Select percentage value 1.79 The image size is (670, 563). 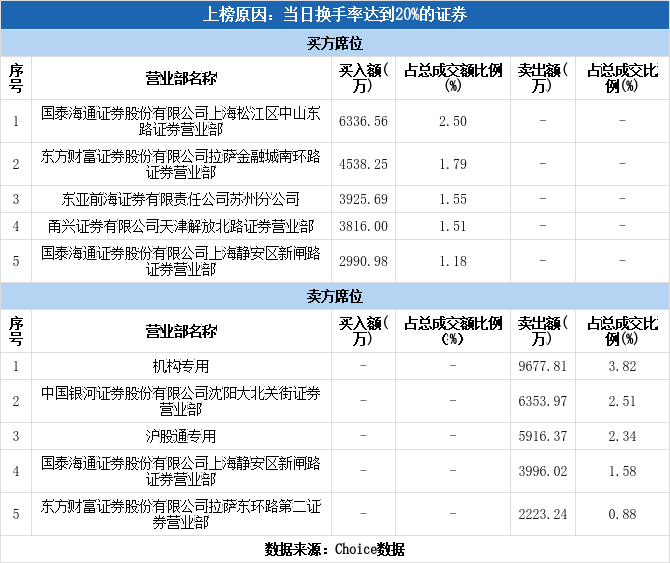tap(453, 164)
